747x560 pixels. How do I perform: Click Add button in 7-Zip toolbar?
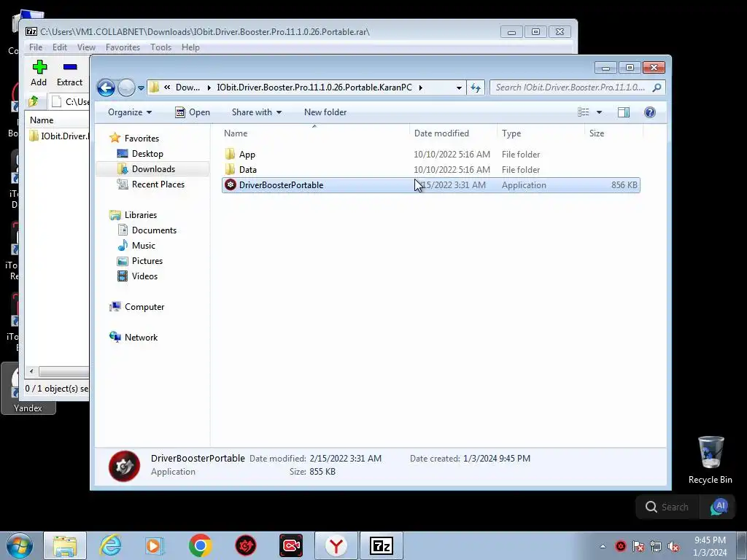click(39, 74)
